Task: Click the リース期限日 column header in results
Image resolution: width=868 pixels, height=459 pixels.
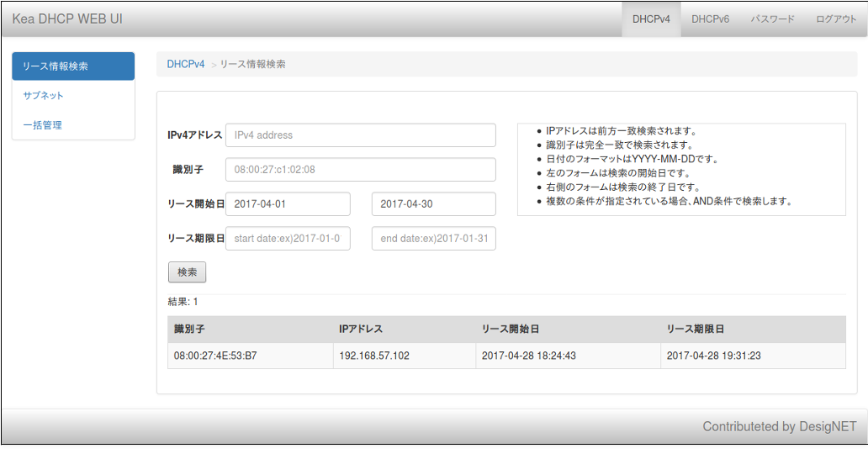Action: point(695,330)
